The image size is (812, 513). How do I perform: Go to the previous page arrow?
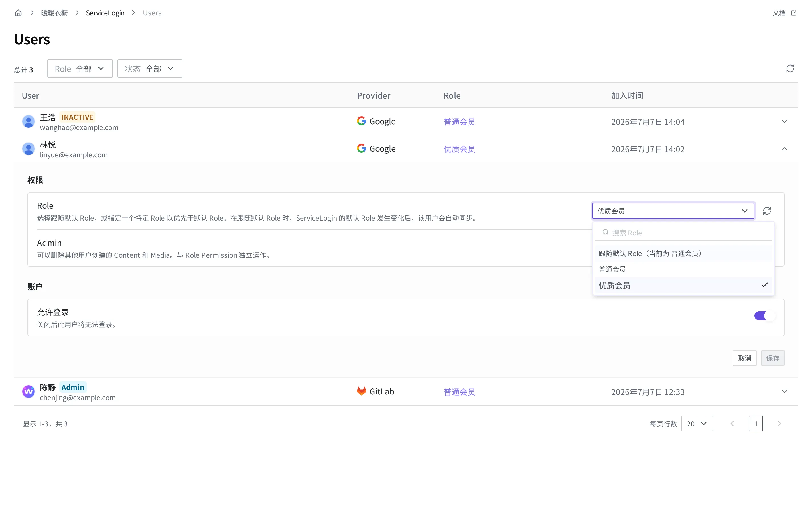(x=732, y=423)
